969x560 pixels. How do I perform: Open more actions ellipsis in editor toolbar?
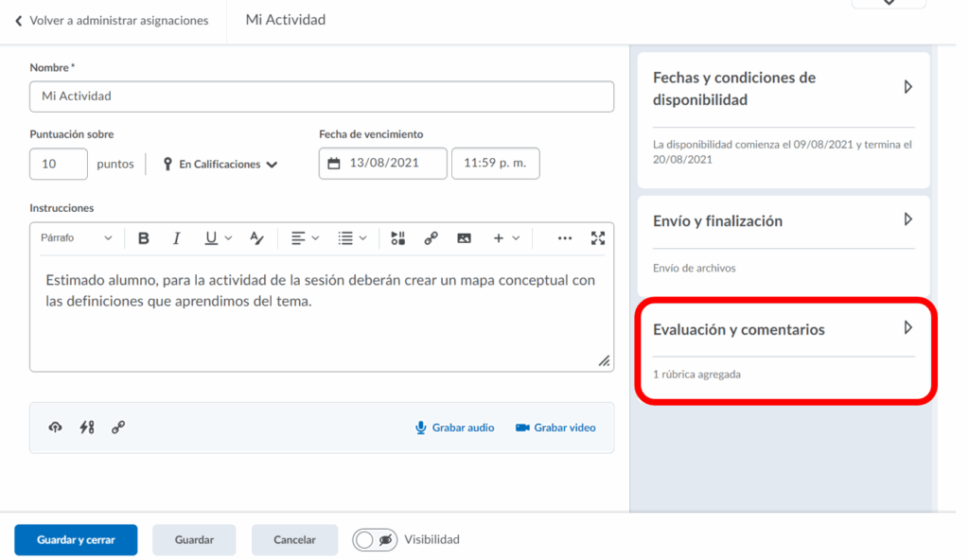[x=565, y=238]
